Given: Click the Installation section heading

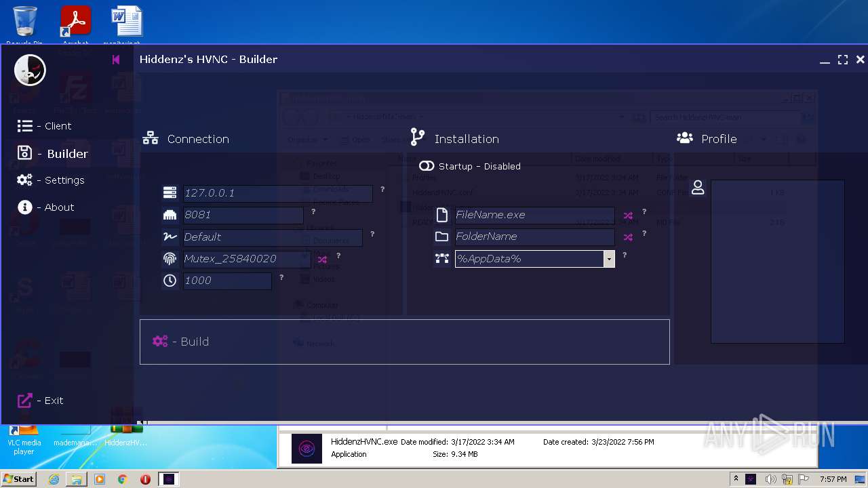Looking at the screenshot, I should (x=467, y=139).
